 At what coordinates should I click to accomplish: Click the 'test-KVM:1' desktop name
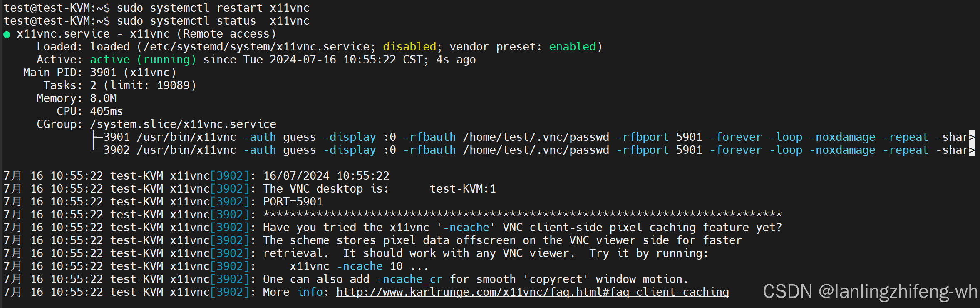[x=463, y=189]
